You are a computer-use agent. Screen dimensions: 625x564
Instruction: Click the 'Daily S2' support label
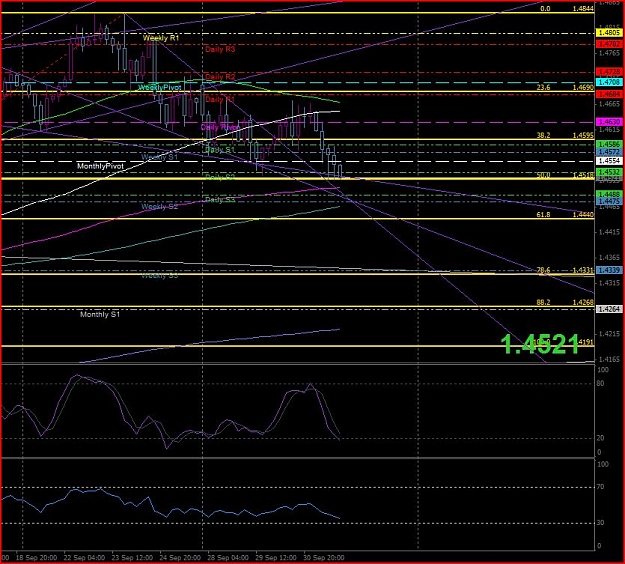(x=220, y=177)
